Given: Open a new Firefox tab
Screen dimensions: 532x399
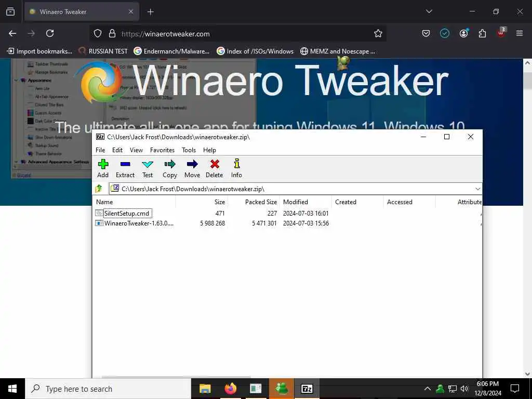Looking at the screenshot, I should pos(150,12).
